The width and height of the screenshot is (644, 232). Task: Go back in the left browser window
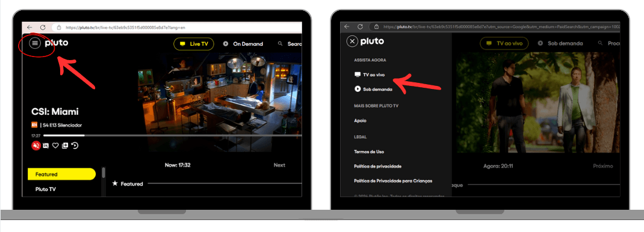29,28
